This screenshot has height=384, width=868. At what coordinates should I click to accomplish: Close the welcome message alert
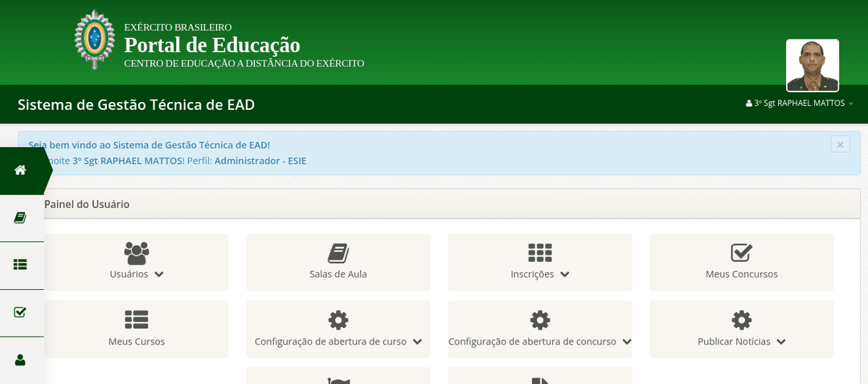[840, 145]
